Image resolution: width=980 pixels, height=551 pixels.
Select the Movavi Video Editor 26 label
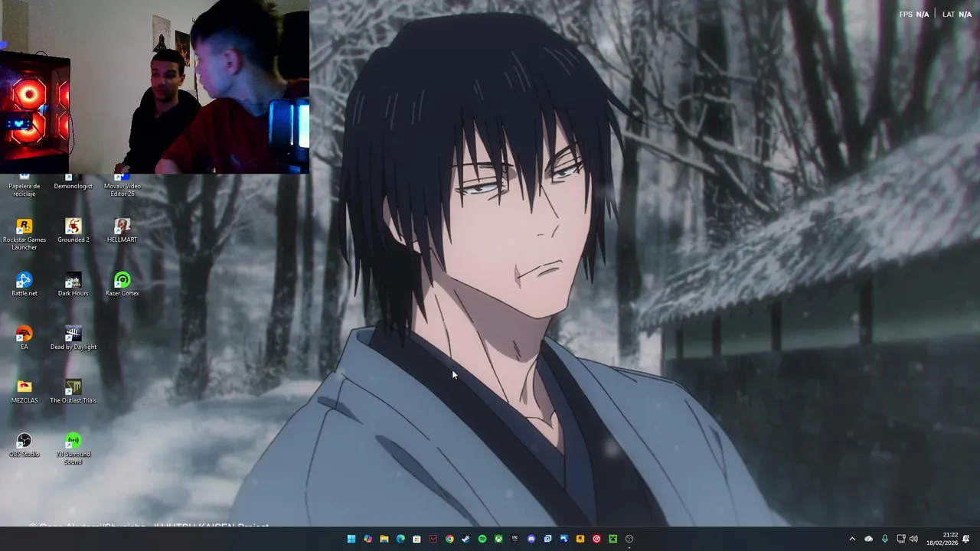tap(122, 190)
